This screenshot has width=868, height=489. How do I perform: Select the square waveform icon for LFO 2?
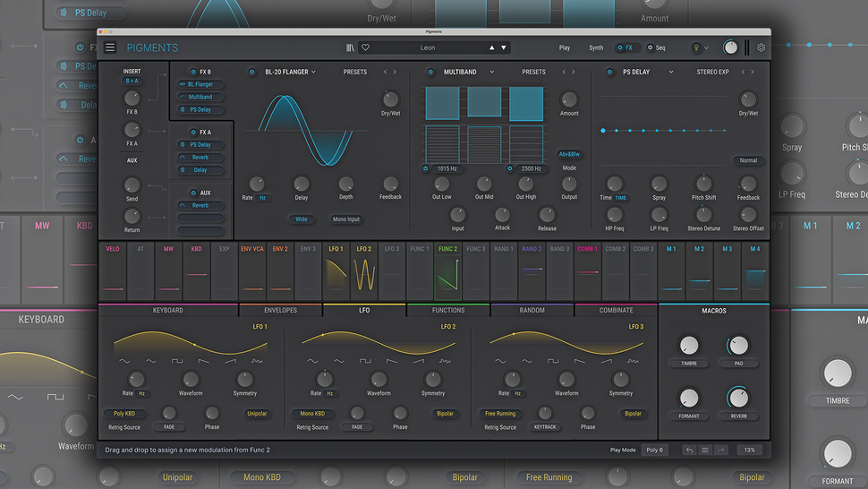pyautogui.click(x=365, y=361)
